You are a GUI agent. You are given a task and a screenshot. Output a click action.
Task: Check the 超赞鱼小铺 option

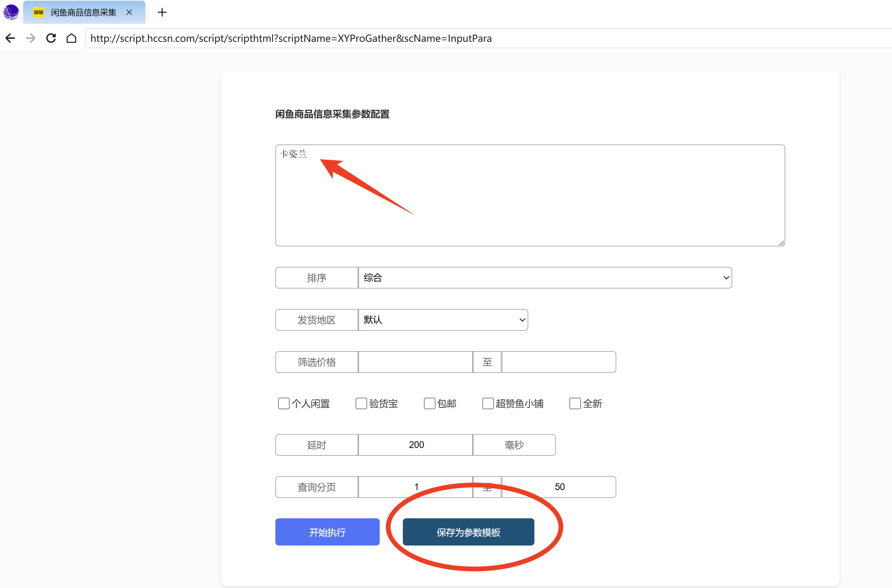488,403
